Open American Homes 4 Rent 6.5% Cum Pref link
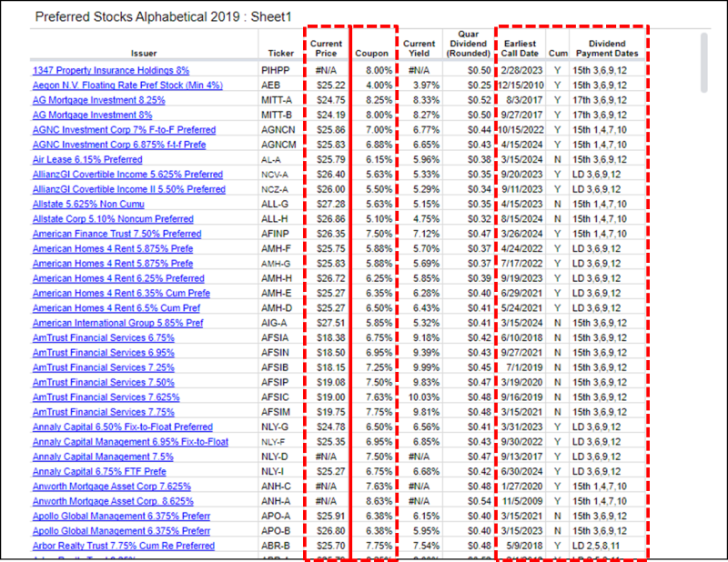 [116, 308]
